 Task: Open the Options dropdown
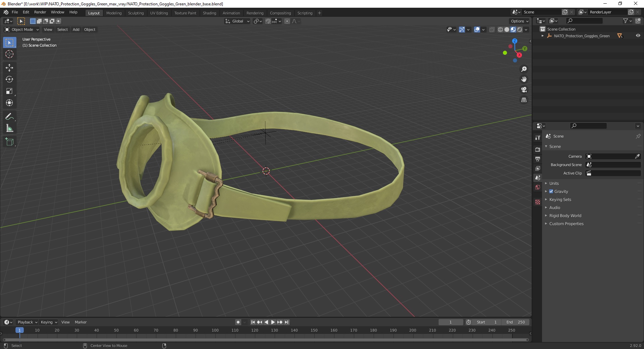coord(519,21)
